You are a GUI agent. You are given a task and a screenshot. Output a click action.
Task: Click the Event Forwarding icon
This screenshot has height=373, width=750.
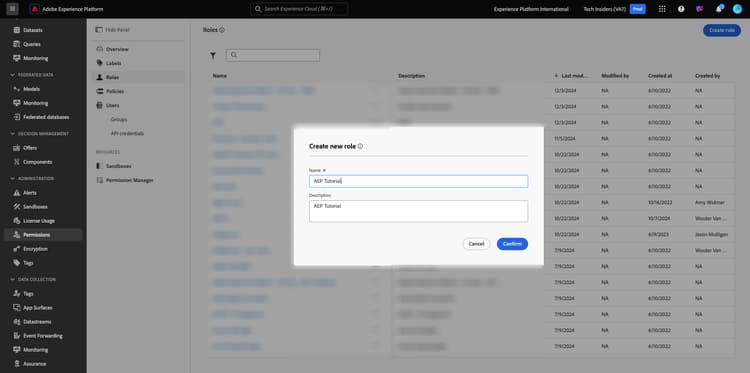click(17, 336)
